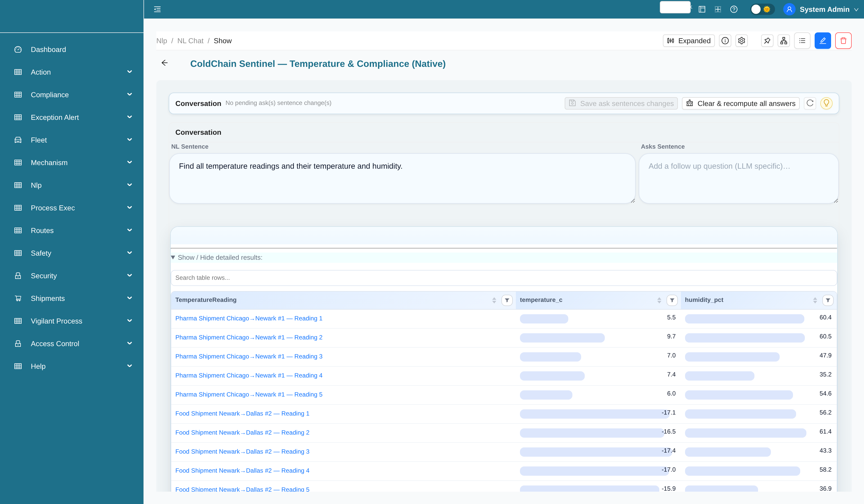Open Food Shipment Newark→Dallas #2 Reading 4
This screenshot has width=864, height=504.
point(242,471)
